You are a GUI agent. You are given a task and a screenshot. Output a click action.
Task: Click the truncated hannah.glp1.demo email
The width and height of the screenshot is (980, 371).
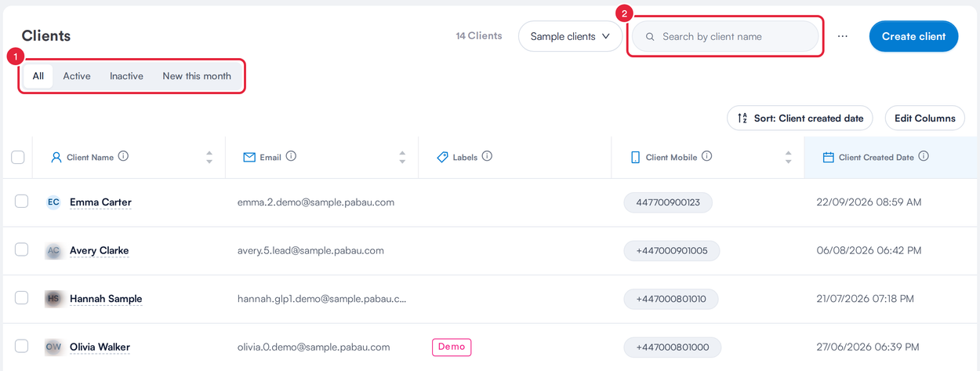322,299
